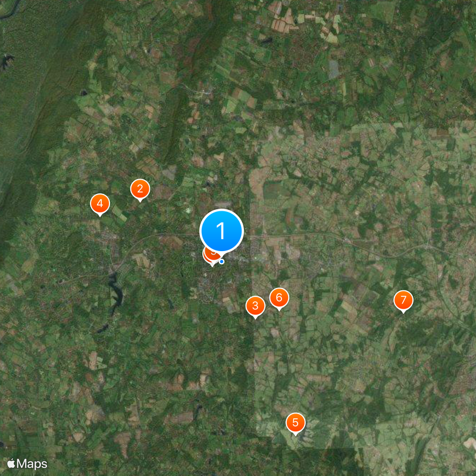The height and width of the screenshot is (476, 476).
Task: Open orange map pin number 2
Action: point(140,189)
